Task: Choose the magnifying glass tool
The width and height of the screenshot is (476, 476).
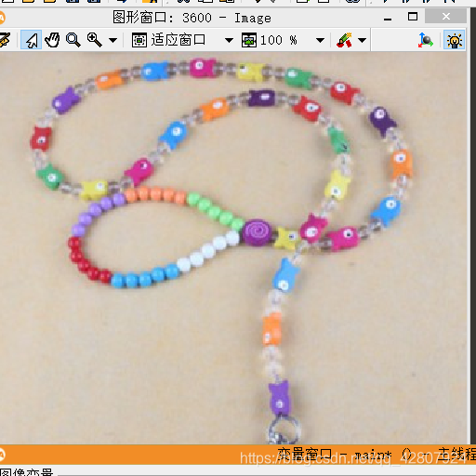Action: coord(73,40)
